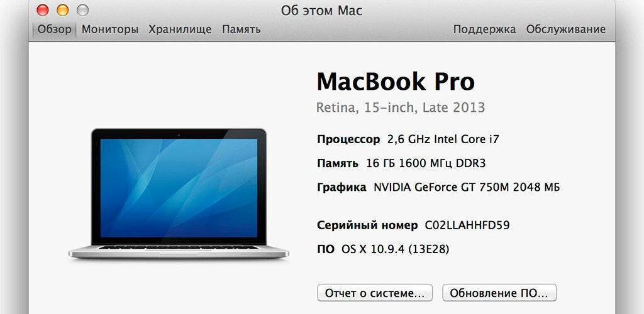Click the OS X 10.9.4 version text
Screen dimensions: 644x314
click(395, 249)
